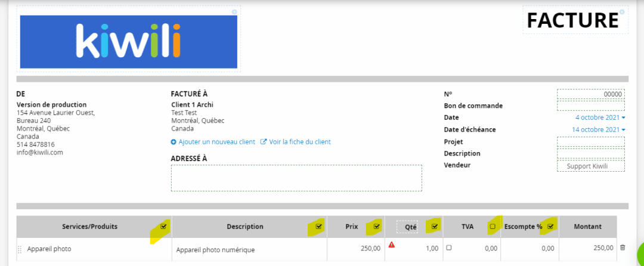Open the gear icon on the Kiwili logo

coord(234,12)
